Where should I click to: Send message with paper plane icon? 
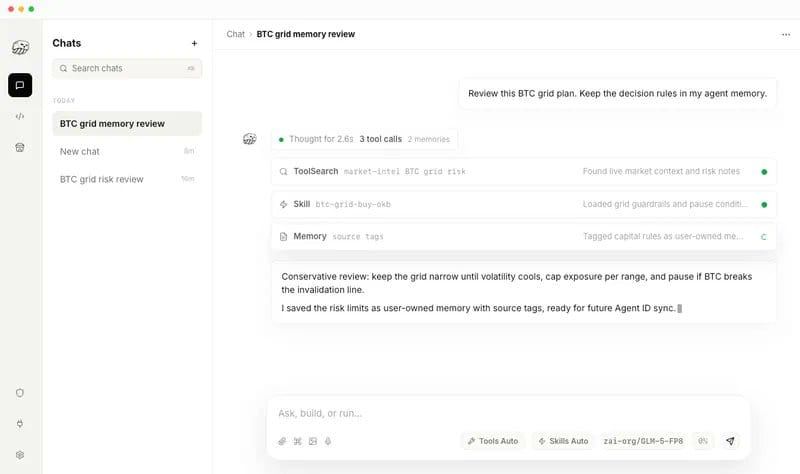click(x=730, y=441)
